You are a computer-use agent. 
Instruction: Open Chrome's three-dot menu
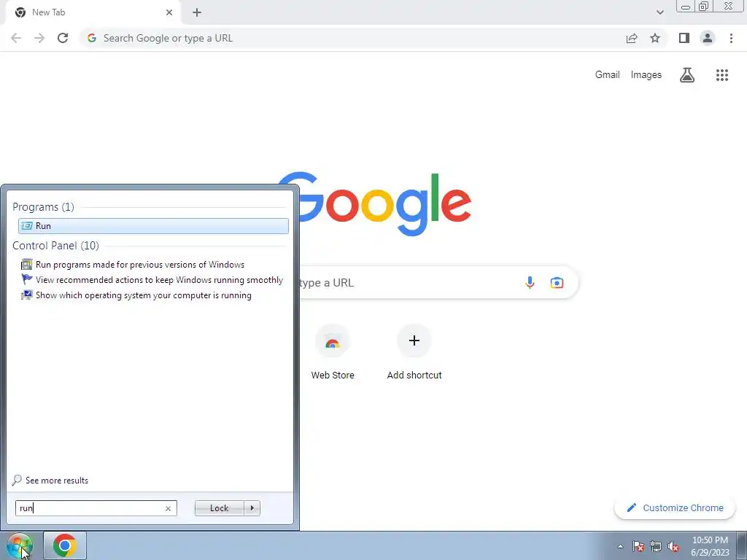[731, 38]
